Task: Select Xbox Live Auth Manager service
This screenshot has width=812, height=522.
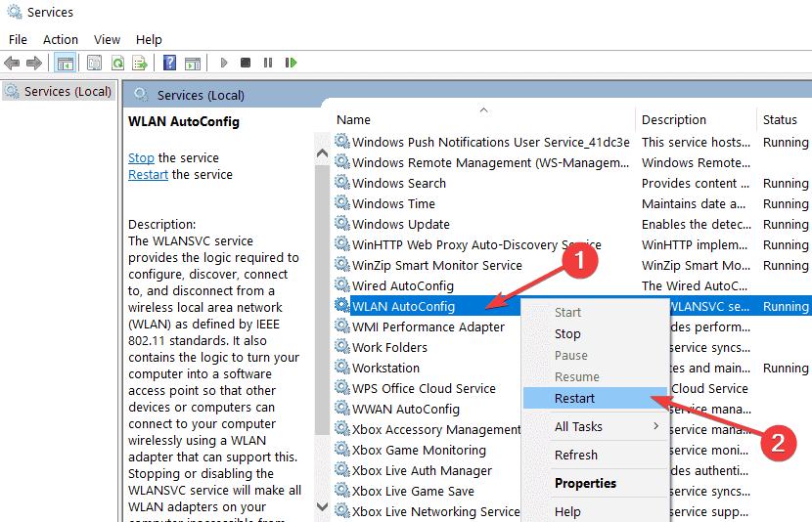Action: 422,470
